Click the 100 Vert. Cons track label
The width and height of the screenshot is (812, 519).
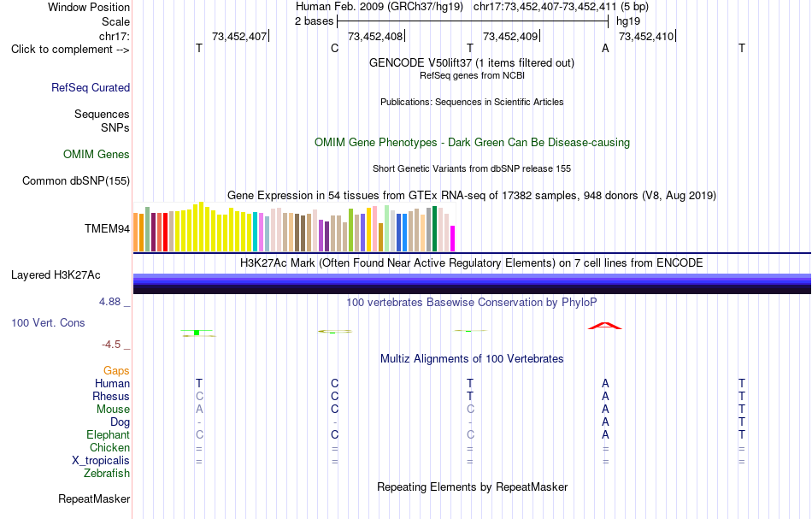48,322
